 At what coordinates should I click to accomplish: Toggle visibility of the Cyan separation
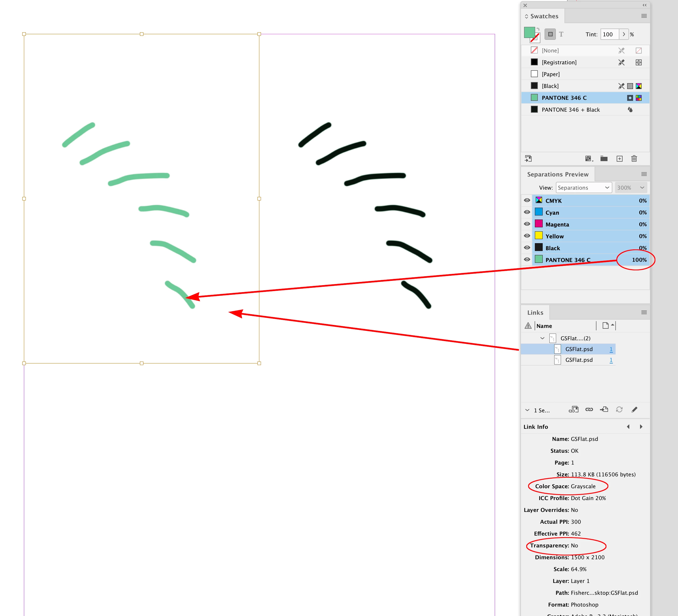pyautogui.click(x=527, y=212)
